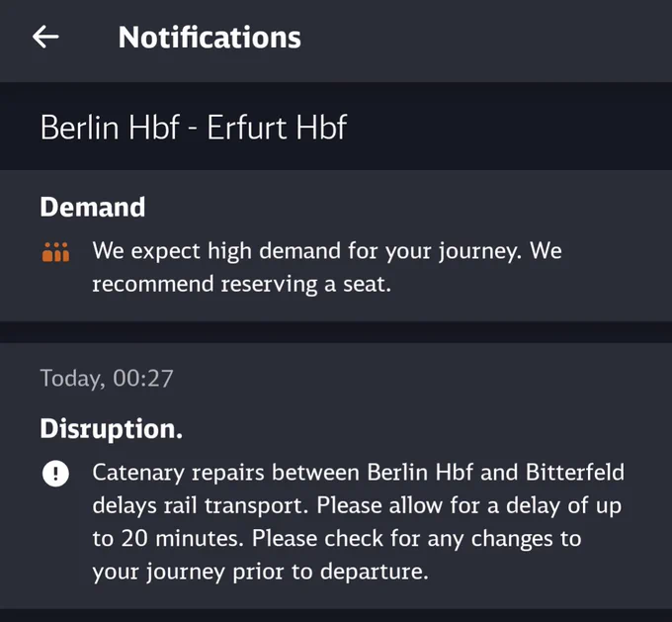
Task: Tap 'your journey prior to departure' line
Action: pos(261,572)
